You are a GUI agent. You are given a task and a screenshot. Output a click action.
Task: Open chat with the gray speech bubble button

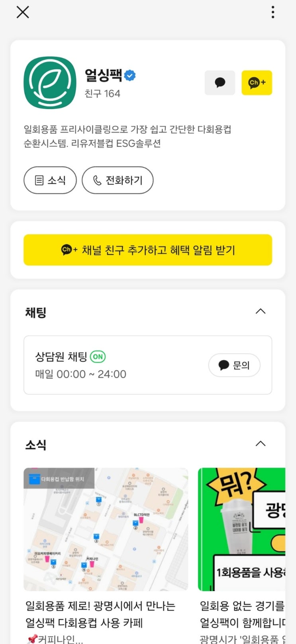(220, 83)
